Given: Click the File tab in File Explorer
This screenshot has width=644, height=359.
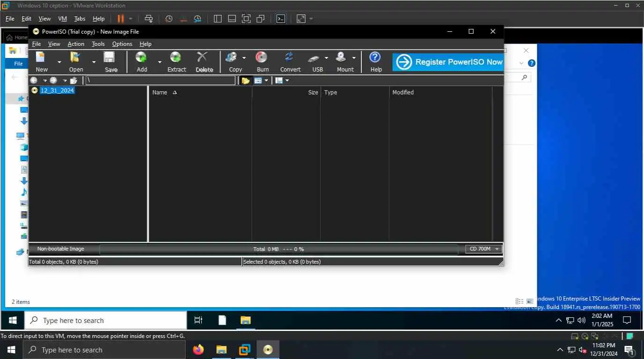Looking at the screenshot, I should [18, 64].
